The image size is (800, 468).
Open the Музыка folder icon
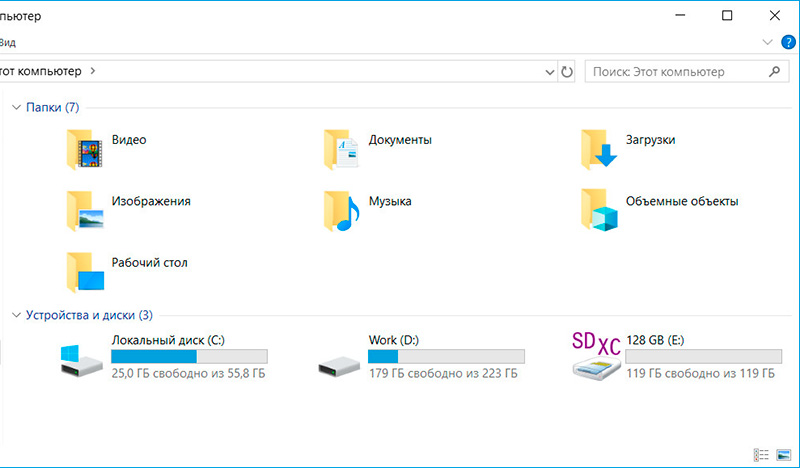(341, 210)
